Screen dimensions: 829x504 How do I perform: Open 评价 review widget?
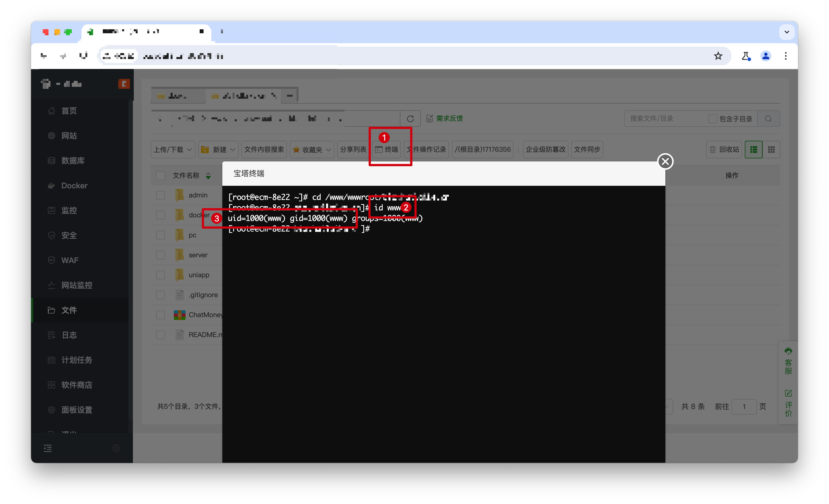788,403
